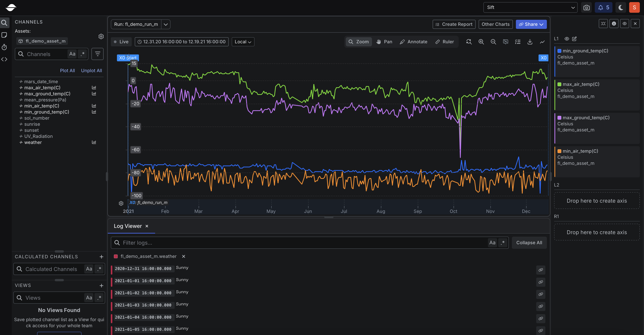Viewport: 644px width, 335px height.
Task: Click the channel filter icon
Action: tap(98, 54)
